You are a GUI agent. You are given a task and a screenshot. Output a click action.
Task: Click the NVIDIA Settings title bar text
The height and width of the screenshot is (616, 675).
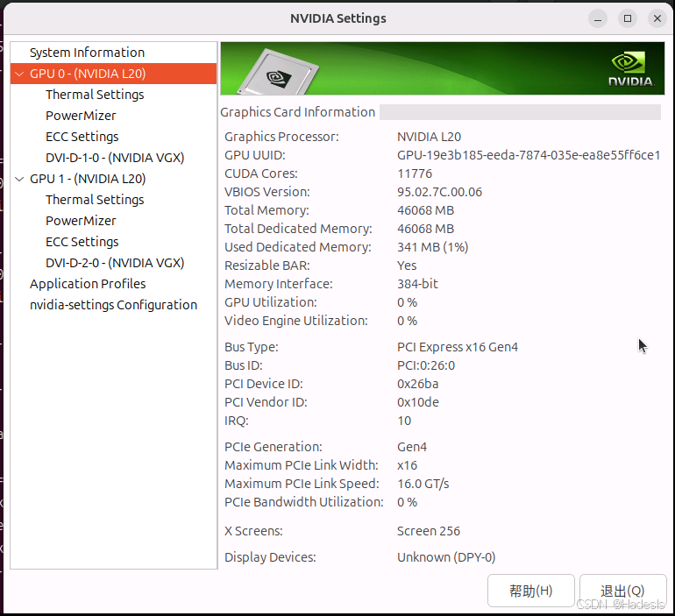[x=337, y=18]
